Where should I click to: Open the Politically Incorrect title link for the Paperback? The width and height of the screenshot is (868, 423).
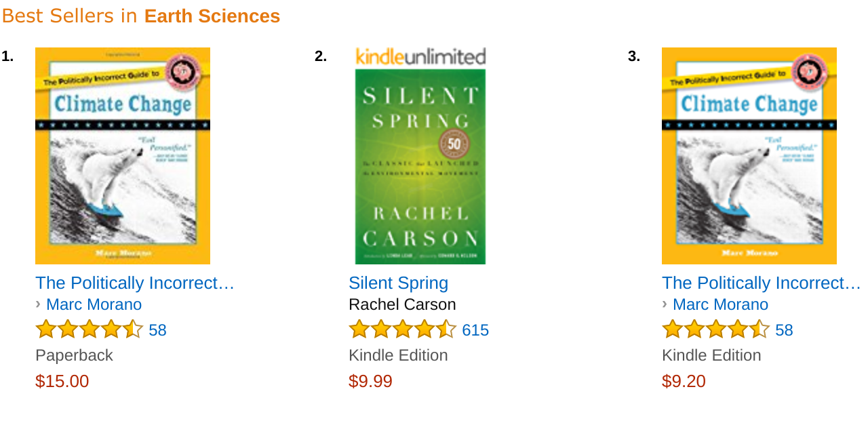click(135, 283)
